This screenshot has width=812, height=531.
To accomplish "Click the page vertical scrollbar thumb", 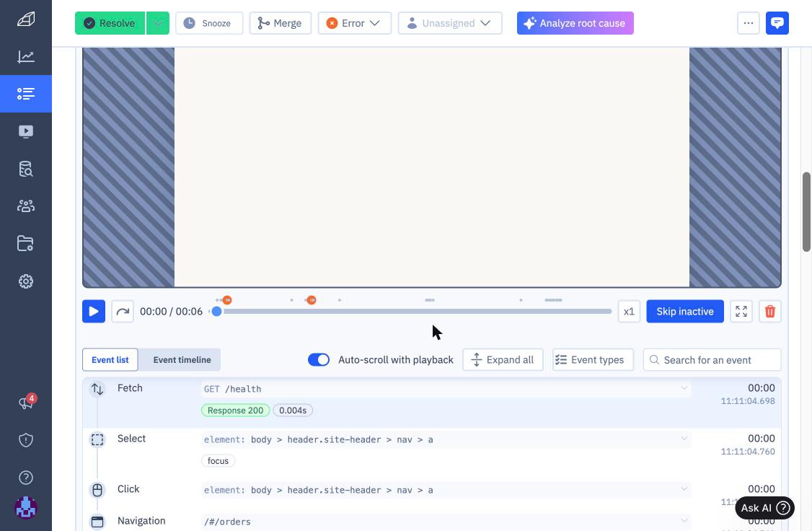I will point(806,212).
